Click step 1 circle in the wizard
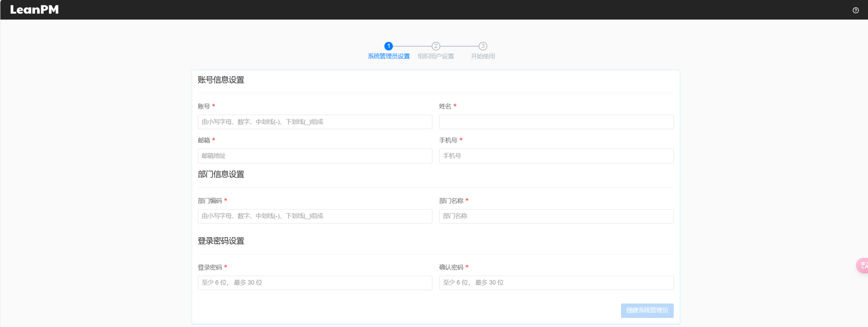The height and width of the screenshot is (327, 868). tap(388, 46)
